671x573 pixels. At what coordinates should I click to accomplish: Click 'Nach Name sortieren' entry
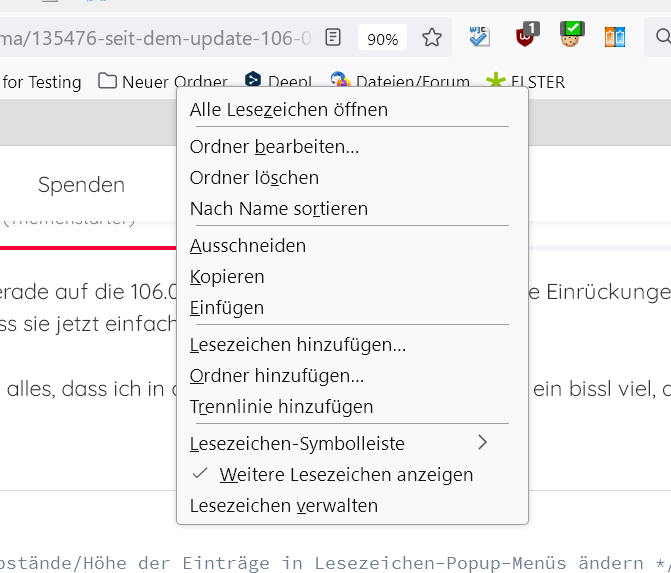(279, 208)
